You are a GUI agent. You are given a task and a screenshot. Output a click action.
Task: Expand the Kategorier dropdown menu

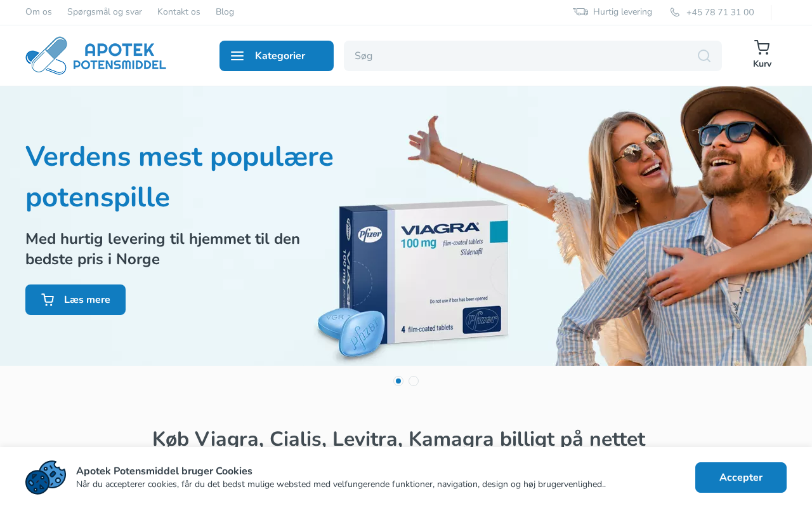(277, 56)
